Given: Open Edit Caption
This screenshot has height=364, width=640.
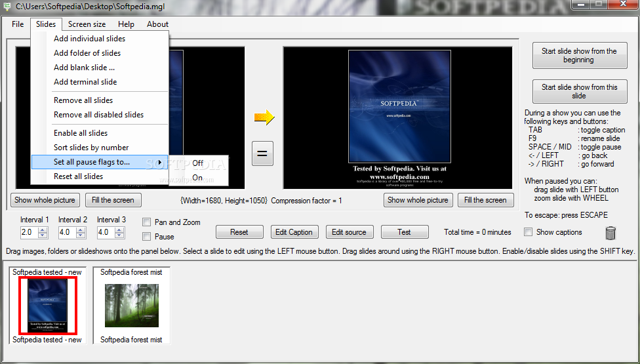Looking at the screenshot, I should tap(294, 232).
